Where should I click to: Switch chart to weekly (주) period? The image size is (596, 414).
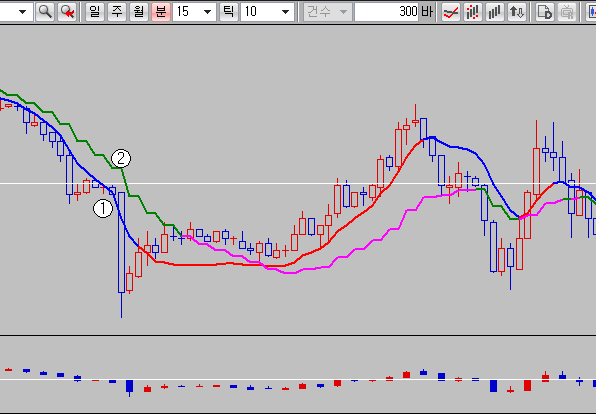click(117, 12)
